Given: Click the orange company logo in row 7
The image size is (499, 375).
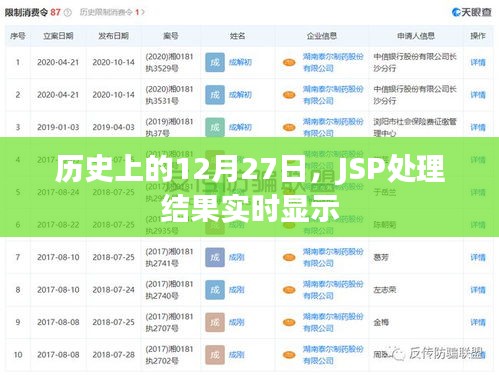Looking at the screenshot, I should click(x=289, y=257).
